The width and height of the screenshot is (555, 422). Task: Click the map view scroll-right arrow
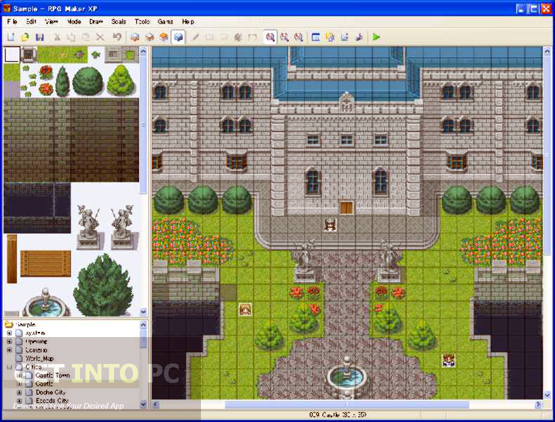(538, 404)
